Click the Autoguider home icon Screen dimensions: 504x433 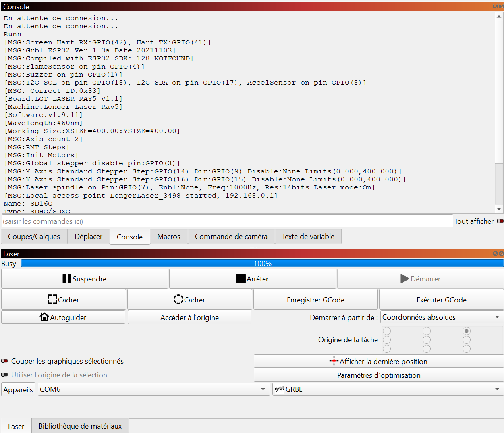[44, 317]
